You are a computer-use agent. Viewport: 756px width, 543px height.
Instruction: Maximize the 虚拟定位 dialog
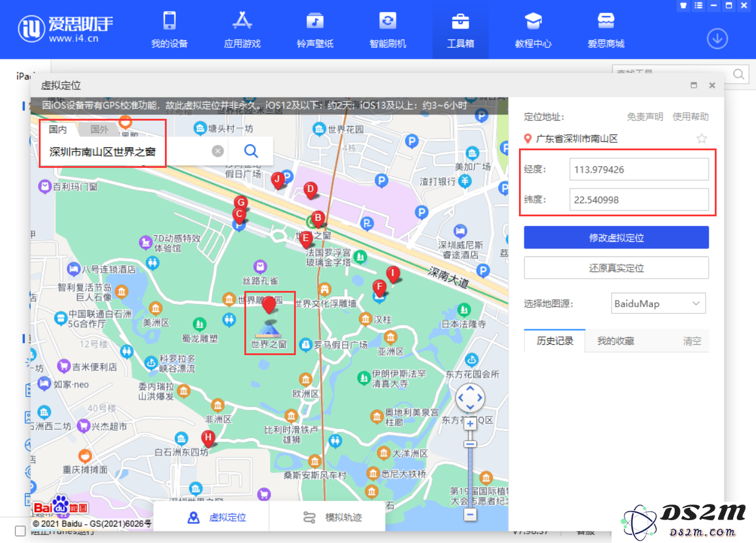click(x=694, y=85)
